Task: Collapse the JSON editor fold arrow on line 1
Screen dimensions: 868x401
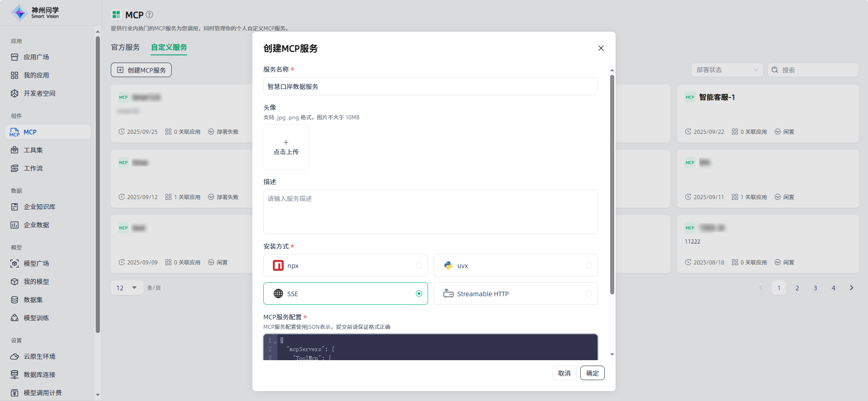Action: 275,342
